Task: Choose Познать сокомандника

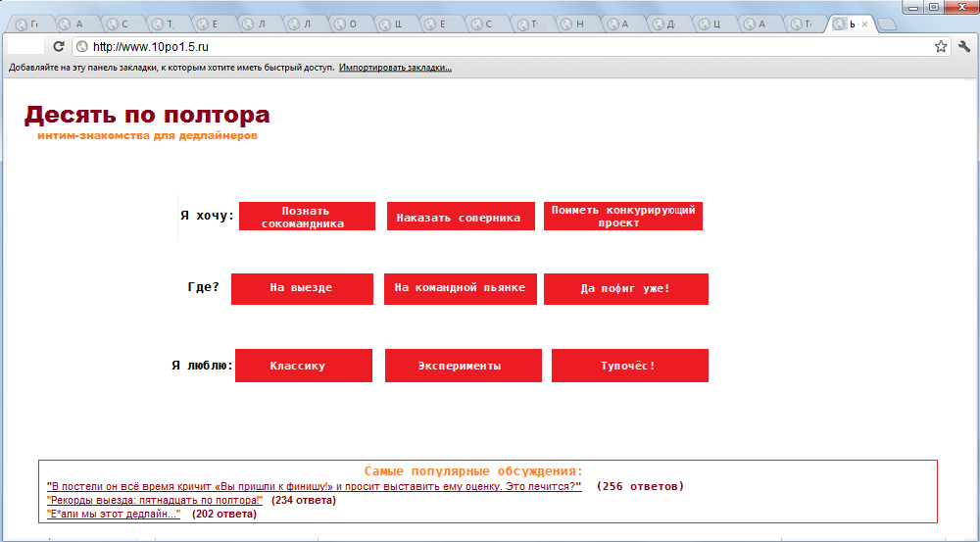Action: pos(307,217)
